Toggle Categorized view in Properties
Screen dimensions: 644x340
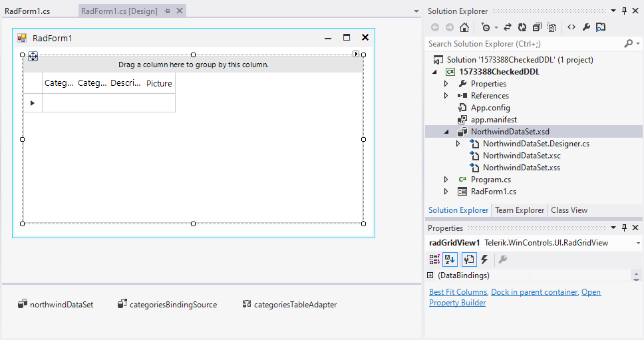pos(434,259)
